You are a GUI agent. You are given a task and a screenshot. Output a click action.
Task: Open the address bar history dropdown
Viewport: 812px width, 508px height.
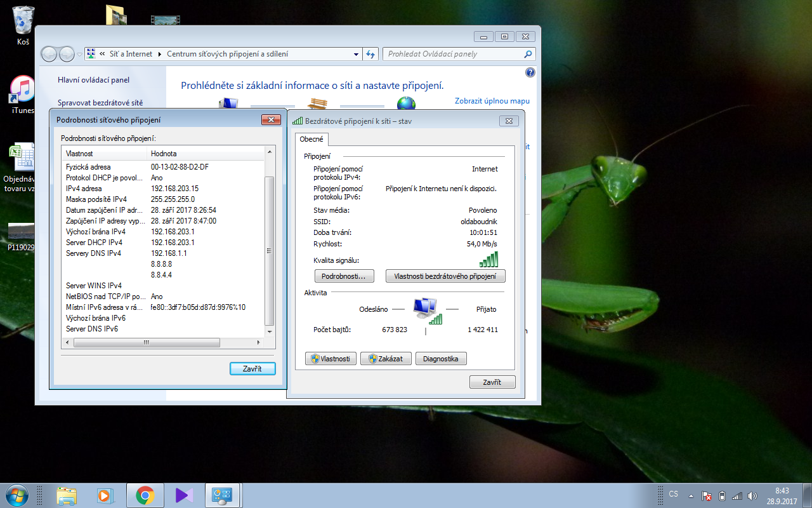click(357, 55)
